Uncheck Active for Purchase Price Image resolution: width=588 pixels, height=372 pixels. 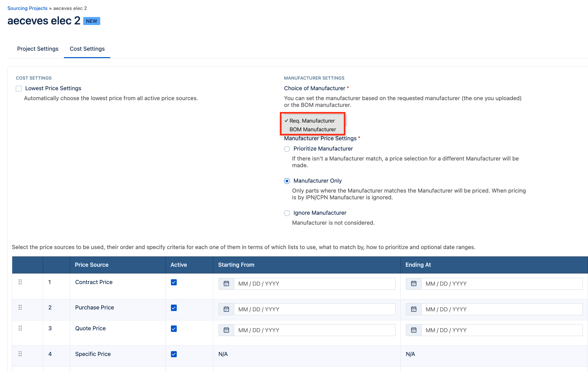174,308
